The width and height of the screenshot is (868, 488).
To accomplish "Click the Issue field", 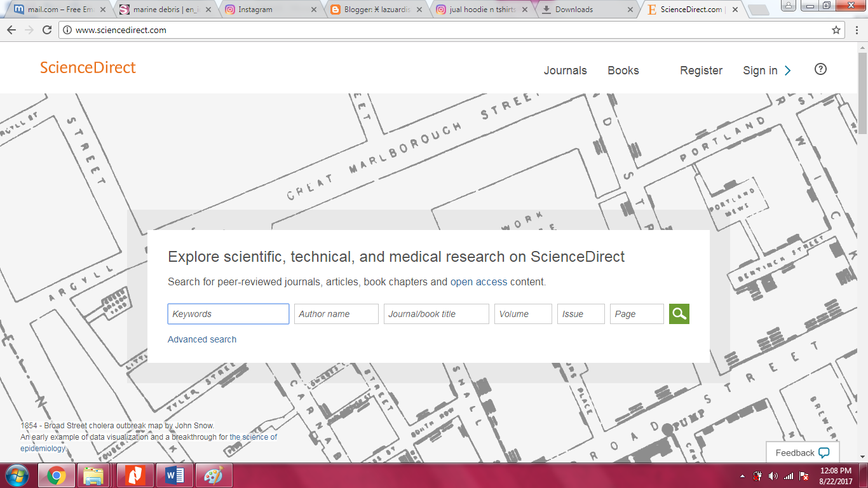I will [x=581, y=314].
